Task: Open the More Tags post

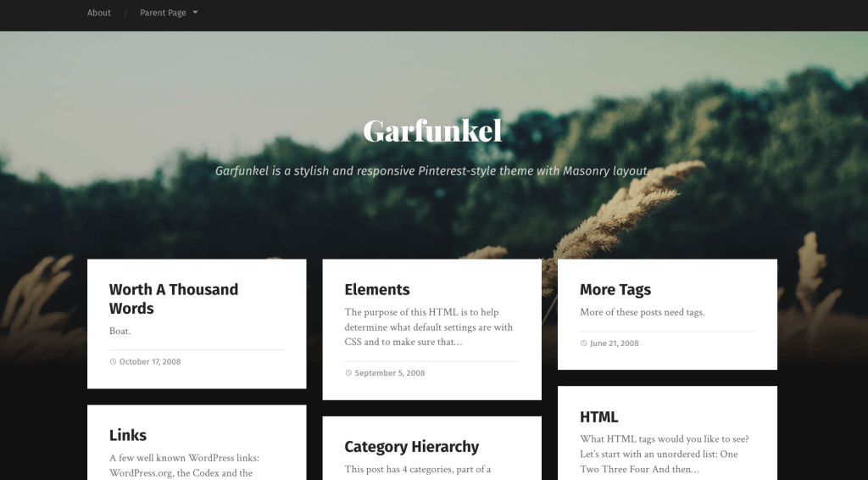Action: tap(615, 289)
